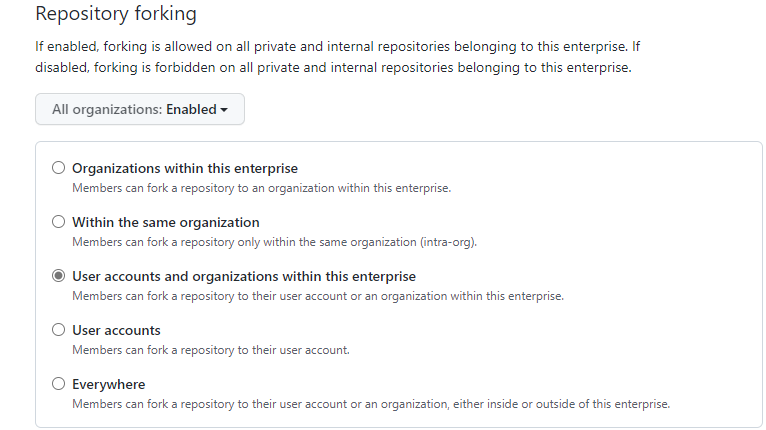Click the "Everywhere" option label
Screen dimensions: 766x430
108,384
